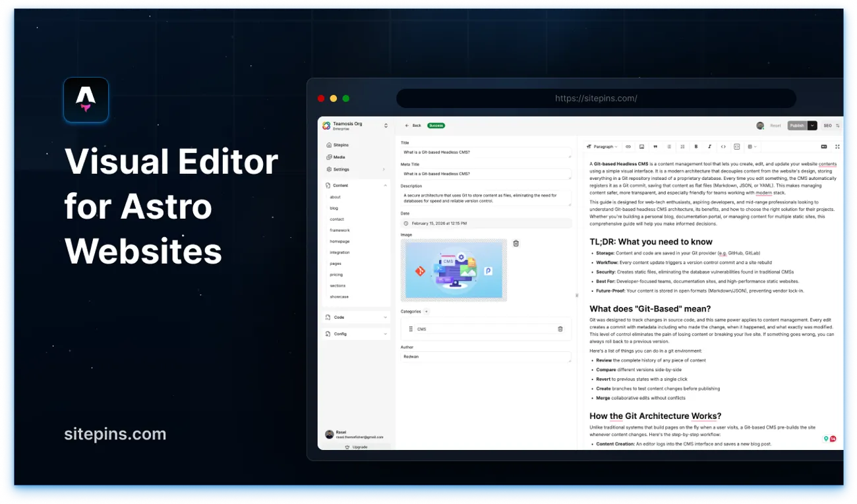Add a blockquote to the article
Image resolution: width=857 pixels, height=504 pixels.
(x=655, y=146)
